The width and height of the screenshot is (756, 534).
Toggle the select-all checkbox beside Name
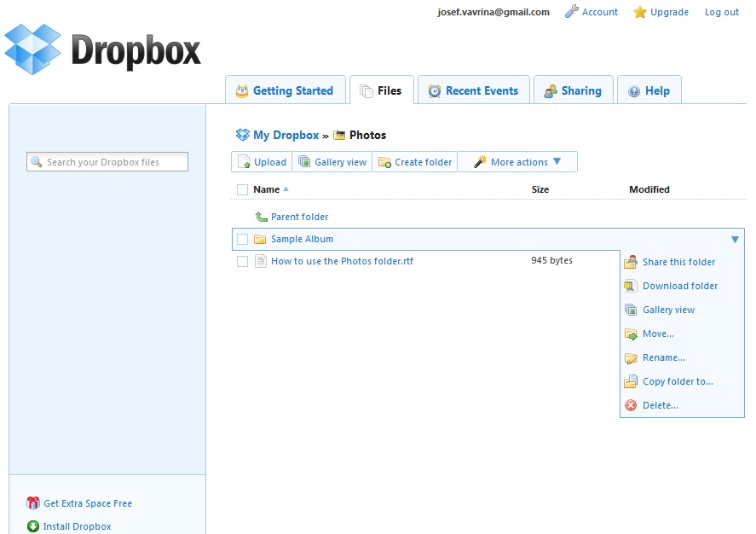pos(243,189)
